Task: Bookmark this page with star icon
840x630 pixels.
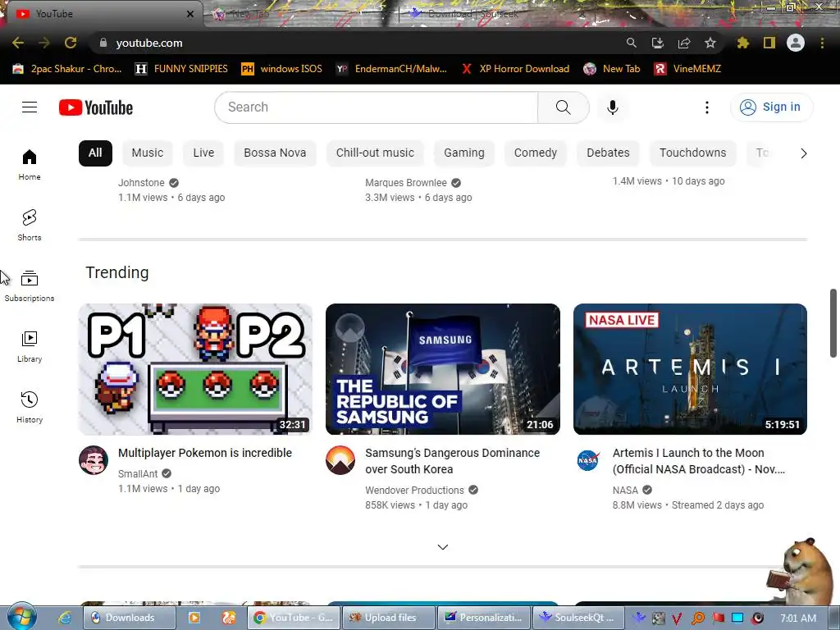Action: 710,43
